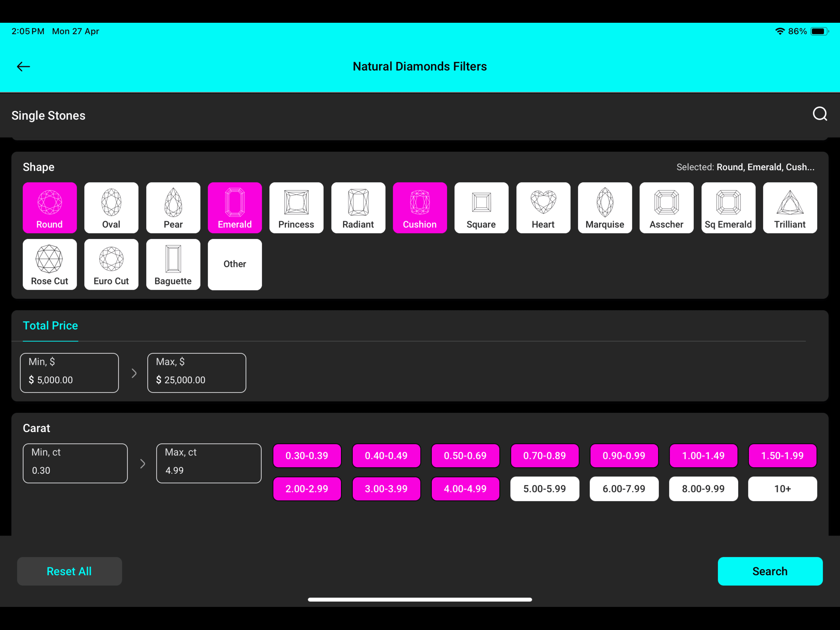Toggle carat range 1.00-1.49
Image resolution: width=840 pixels, height=630 pixels.
pyautogui.click(x=703, y=455)
